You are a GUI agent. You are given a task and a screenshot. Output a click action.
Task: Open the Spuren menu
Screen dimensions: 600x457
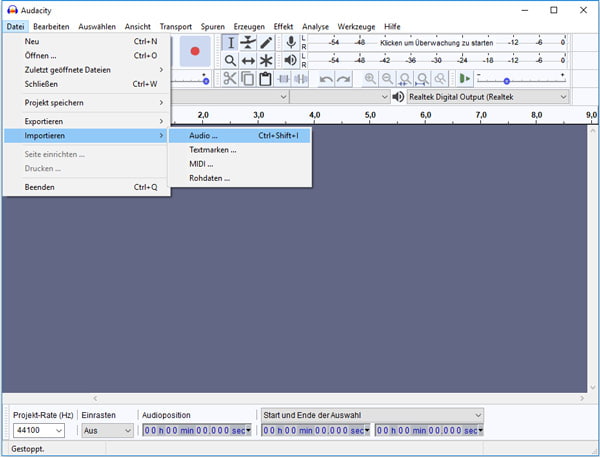pos(213,26)
